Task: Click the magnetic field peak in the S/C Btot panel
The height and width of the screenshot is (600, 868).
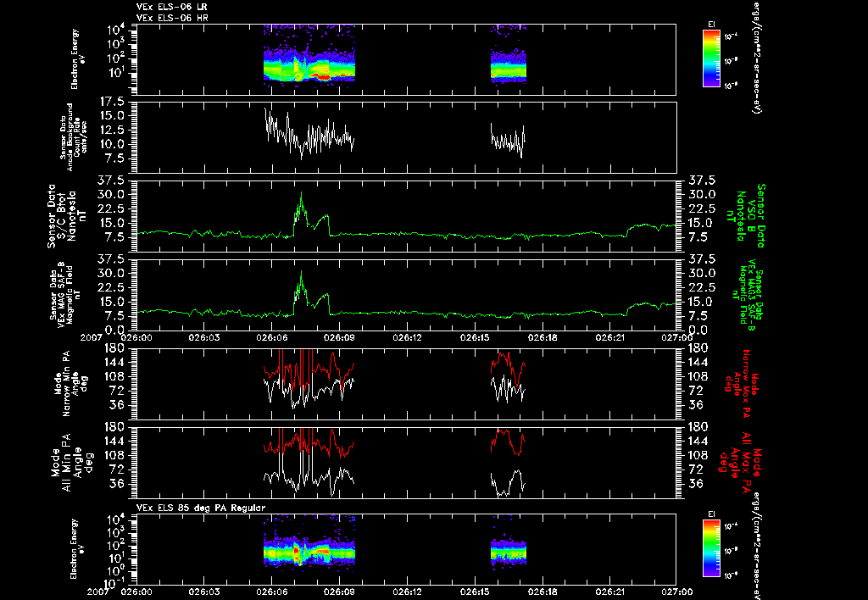Action: tap(301, 194)
